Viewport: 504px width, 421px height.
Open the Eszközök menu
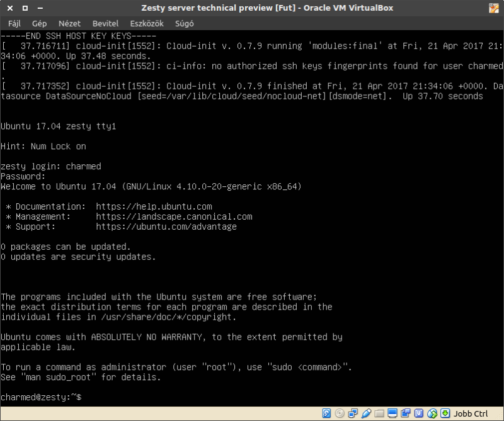coord(147,23)
